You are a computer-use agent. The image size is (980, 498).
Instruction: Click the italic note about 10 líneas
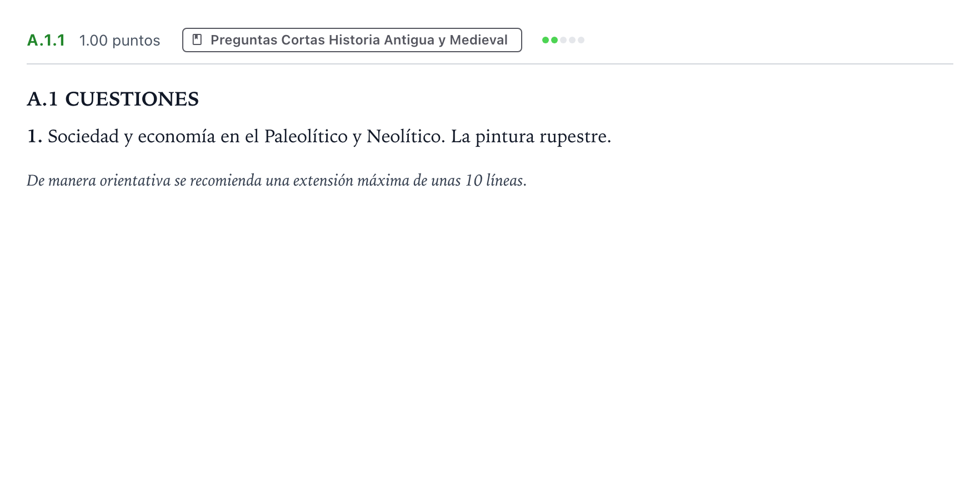[277, 181]
